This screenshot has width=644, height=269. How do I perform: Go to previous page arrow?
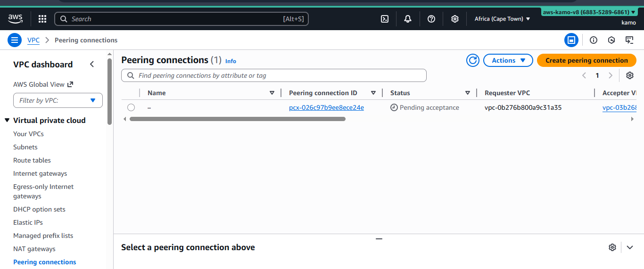[584, 75]
